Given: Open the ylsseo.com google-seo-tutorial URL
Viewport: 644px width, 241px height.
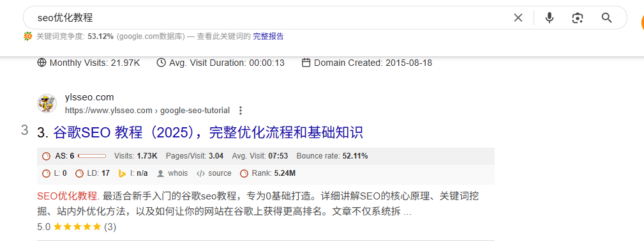Looking at the screenshot, I should (147, 110).
